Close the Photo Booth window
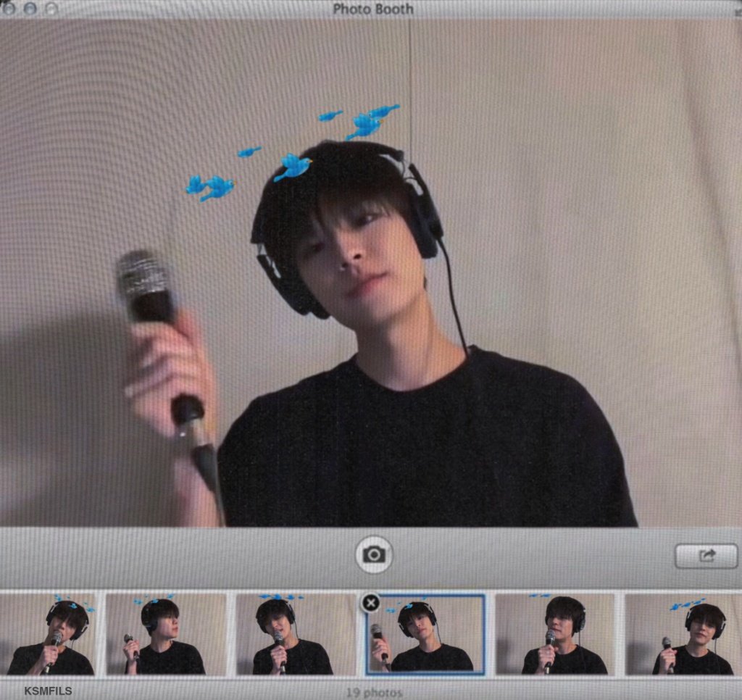 [x=9, y=9]
